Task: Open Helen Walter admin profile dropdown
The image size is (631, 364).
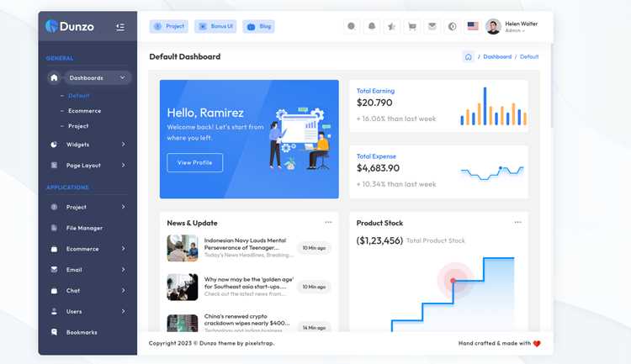Action: (x=512, y=27)
